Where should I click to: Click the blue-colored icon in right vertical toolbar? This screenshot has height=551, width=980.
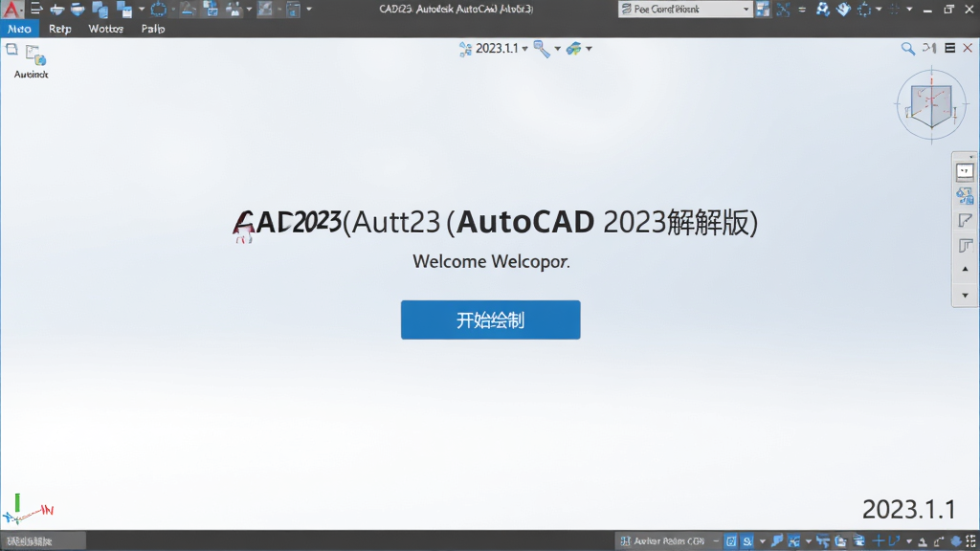pos(965,195)
